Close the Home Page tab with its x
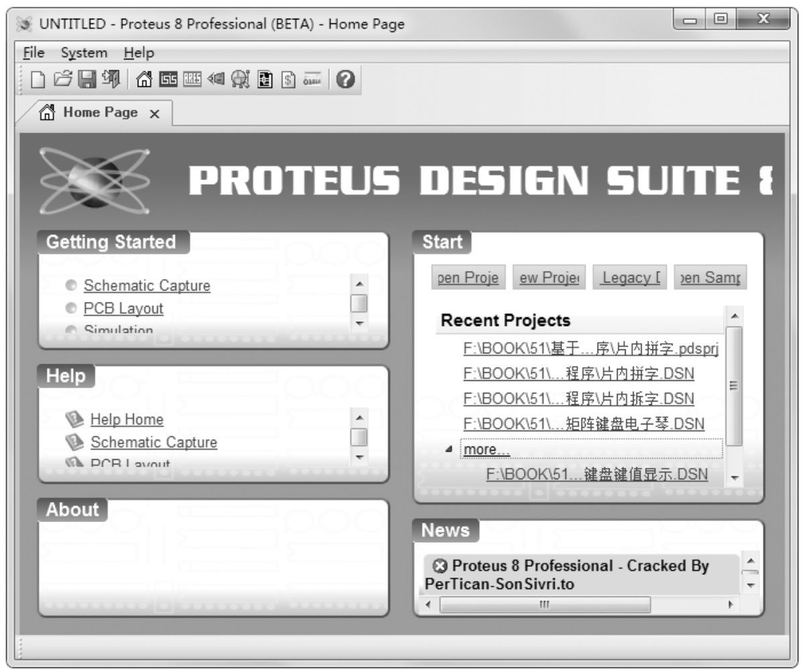The image size is (803, 672). 154,114
